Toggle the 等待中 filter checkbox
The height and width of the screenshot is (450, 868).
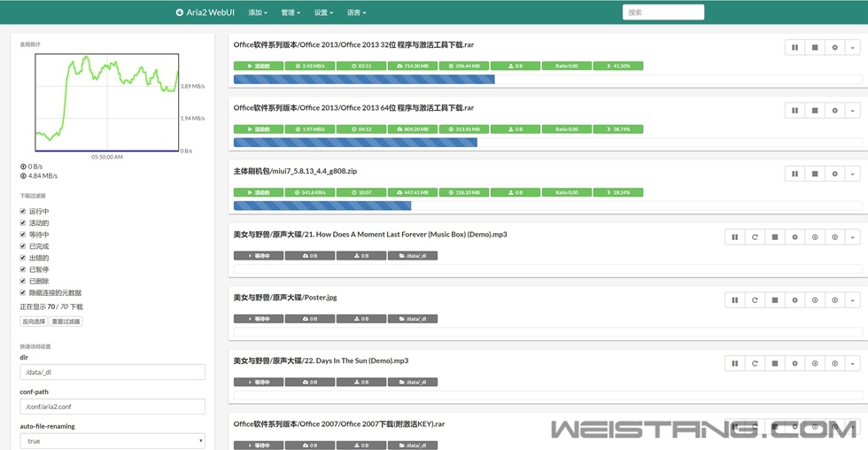coord(23,234)
